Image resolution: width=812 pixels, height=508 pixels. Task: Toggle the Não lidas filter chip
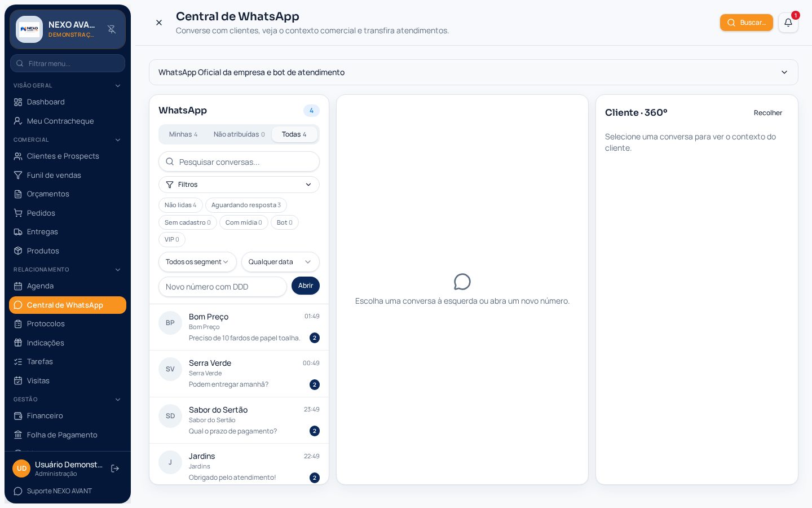tap(180, 205)
